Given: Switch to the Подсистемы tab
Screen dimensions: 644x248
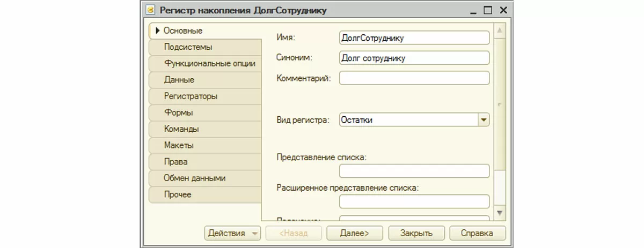Looking at the screenshot, I should click(188, 47).
